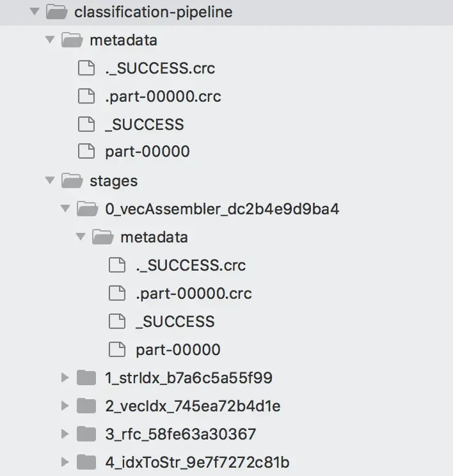Select top-level .part-00000.crc file

163,97
